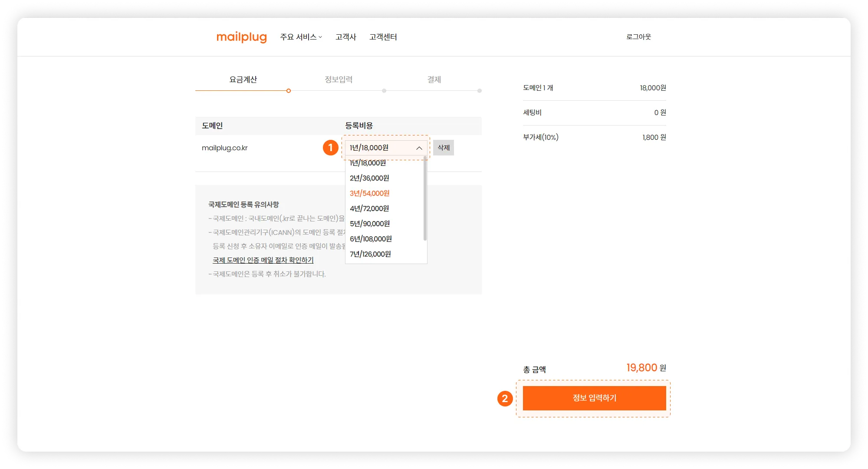
Task: Click the 정보입력 step tab
Action: [x=339, y=79]
